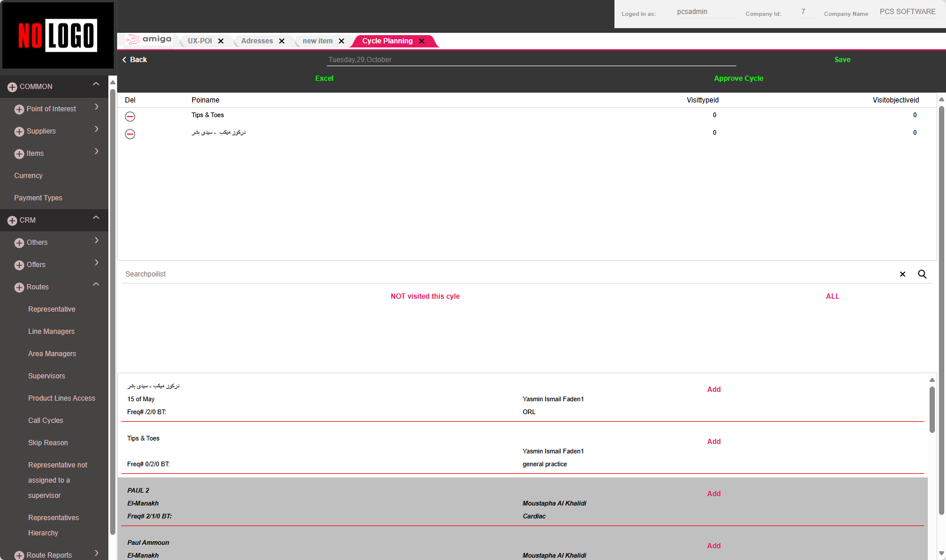Click the plus icon next to Suppliers

pos(19,132)
